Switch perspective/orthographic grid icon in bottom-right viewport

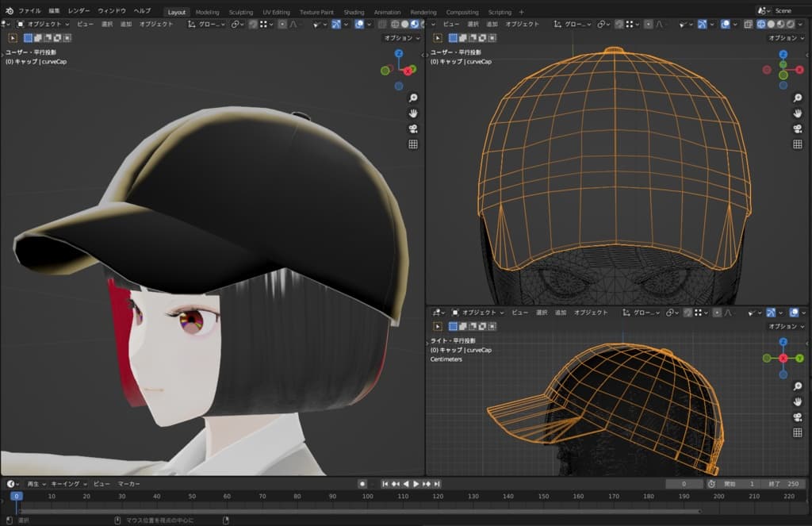tap(798, 432)
